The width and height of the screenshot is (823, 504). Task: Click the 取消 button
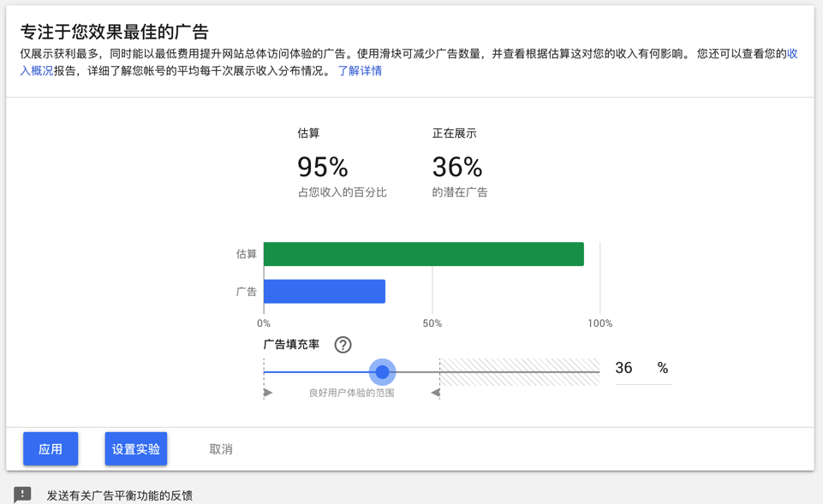[221, 449]
